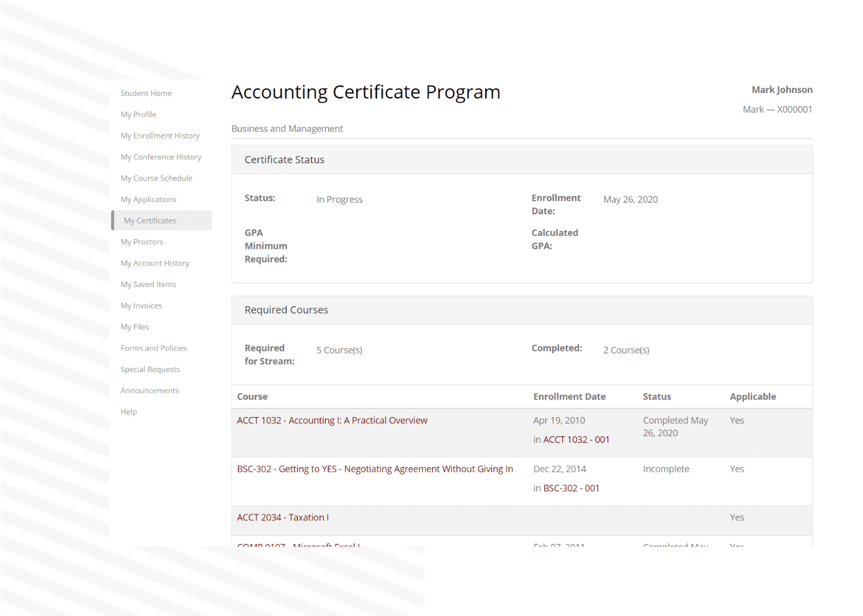This screenshot has height=616, width=863.
Task: View My Enrollment History
Action: tap(160, 136)
